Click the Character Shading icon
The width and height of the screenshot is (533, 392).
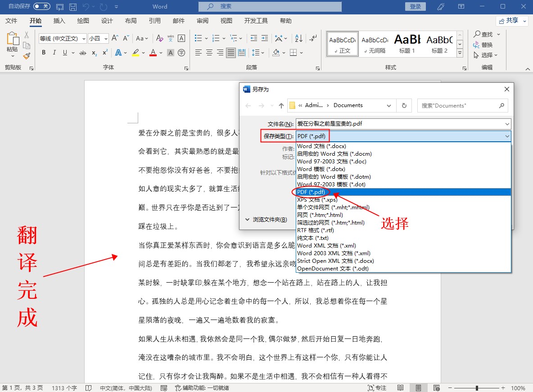tap(171, 53)
